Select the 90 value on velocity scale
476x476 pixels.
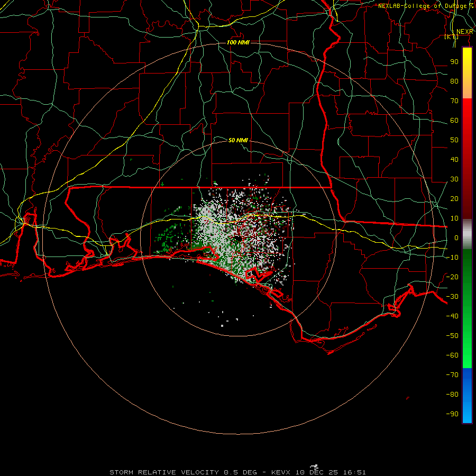coord(454,62)
